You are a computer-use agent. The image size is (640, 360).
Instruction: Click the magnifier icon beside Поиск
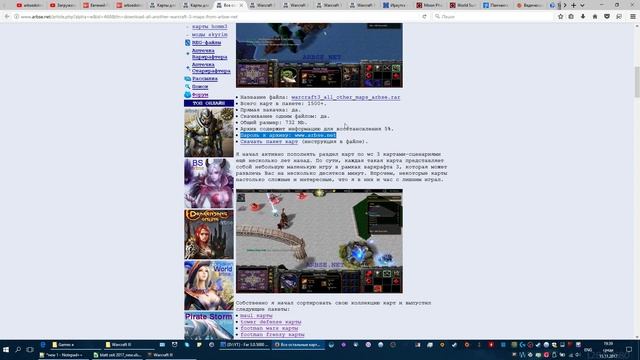click(187, 87)
